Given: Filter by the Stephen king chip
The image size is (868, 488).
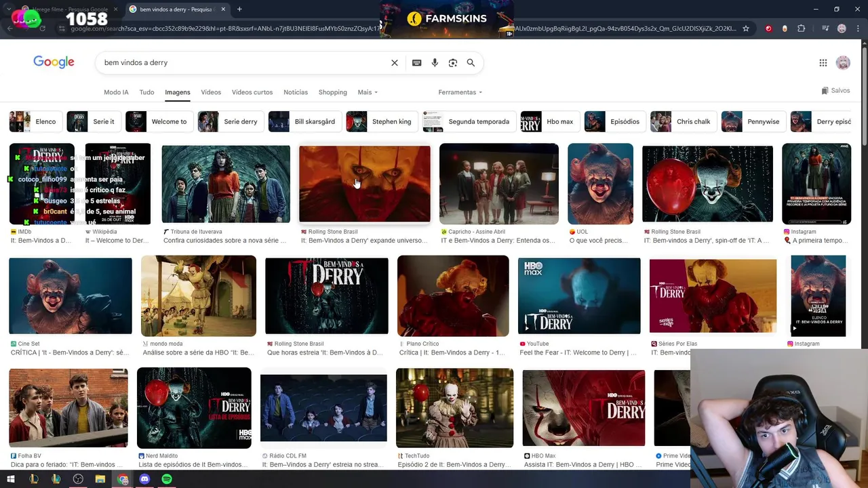Looking at the screenshot, I should click(x=382, y=121).
